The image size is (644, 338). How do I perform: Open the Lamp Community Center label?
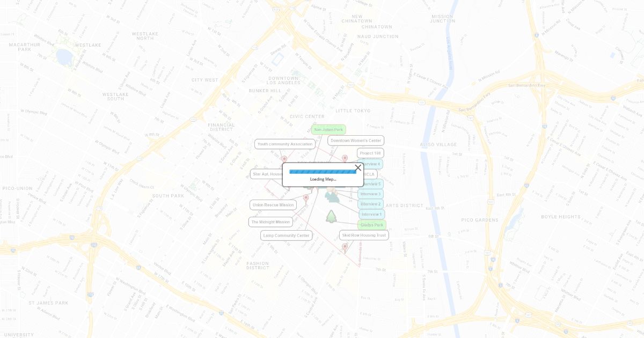click(287, 236)
